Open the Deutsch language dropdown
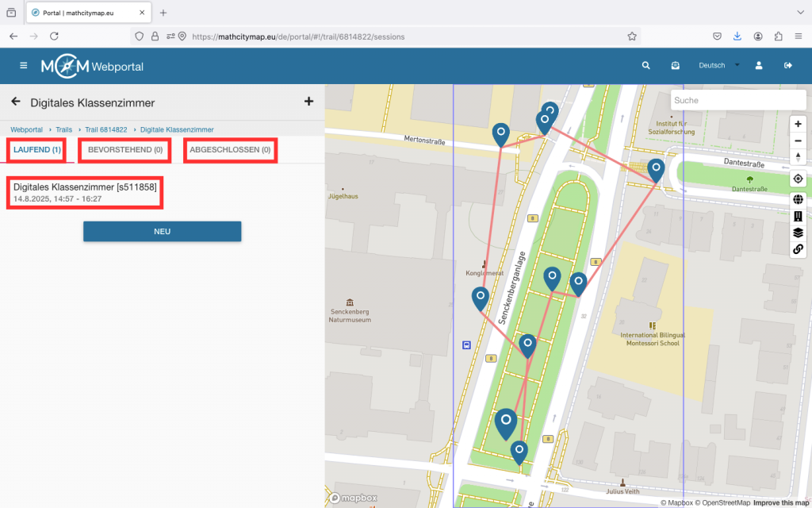Screen dimensions: 812x508 tap(718, 66)
